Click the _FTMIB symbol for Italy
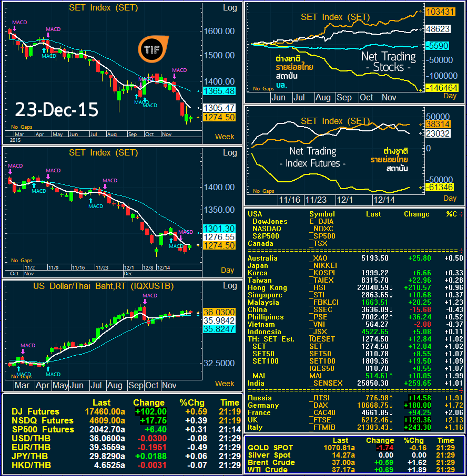This screenshot has height=476, width=467. coord(322,428)
